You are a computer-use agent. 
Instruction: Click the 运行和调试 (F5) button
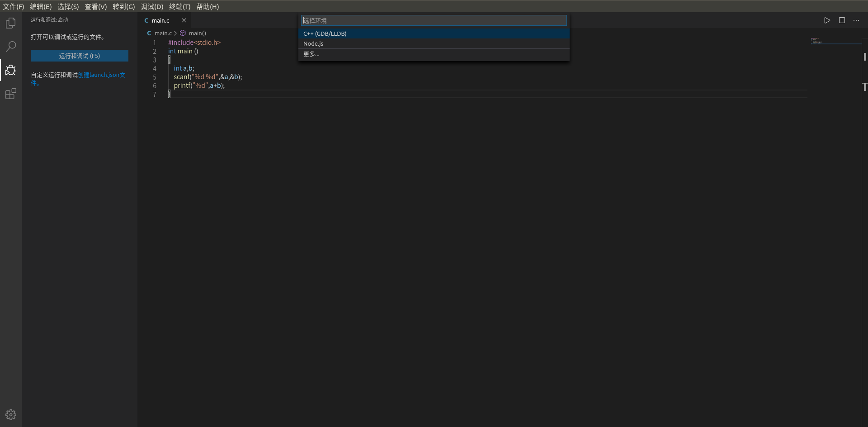[79, 56]
